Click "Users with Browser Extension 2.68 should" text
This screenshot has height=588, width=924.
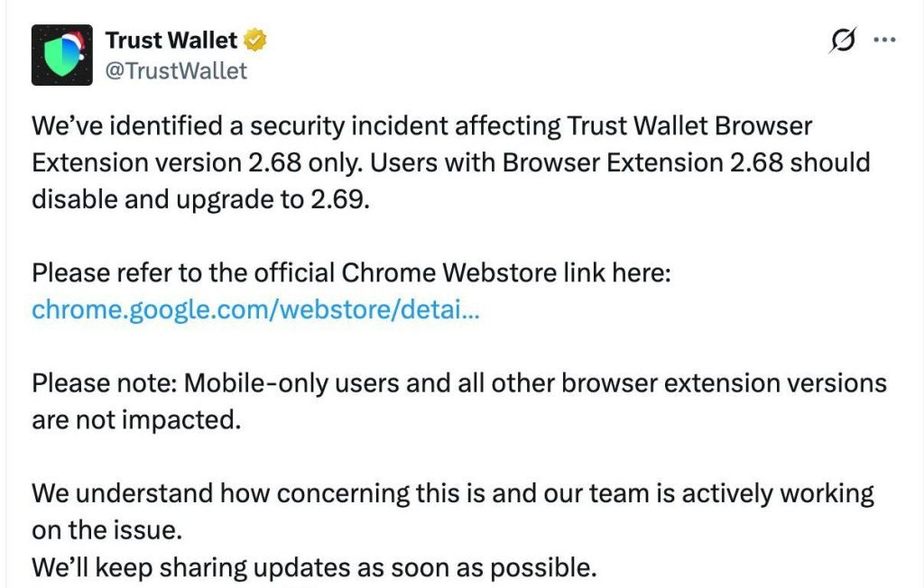(620, 162)
